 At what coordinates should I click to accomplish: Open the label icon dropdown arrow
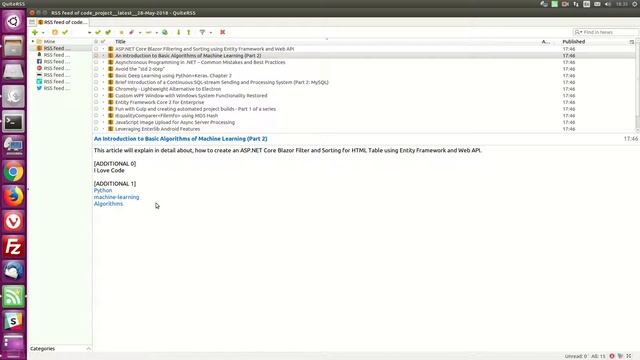tap(140, 33)
